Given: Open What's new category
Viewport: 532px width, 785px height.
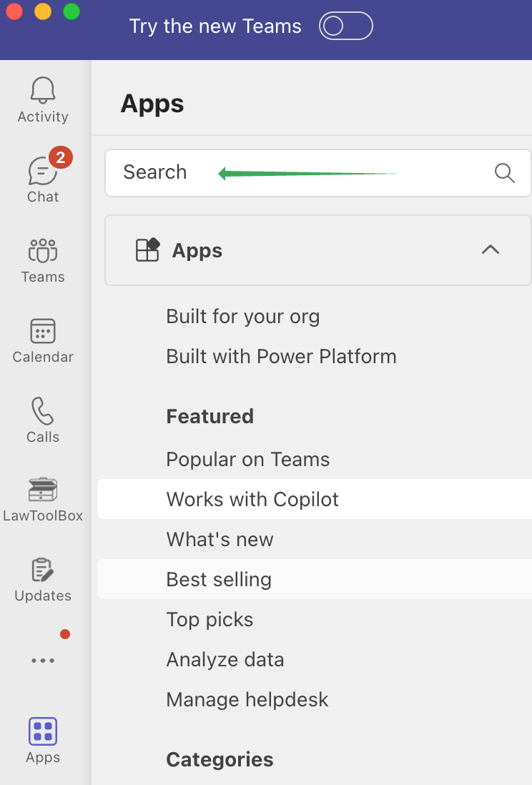Looking at the screenshot, I should pos(220,540).
